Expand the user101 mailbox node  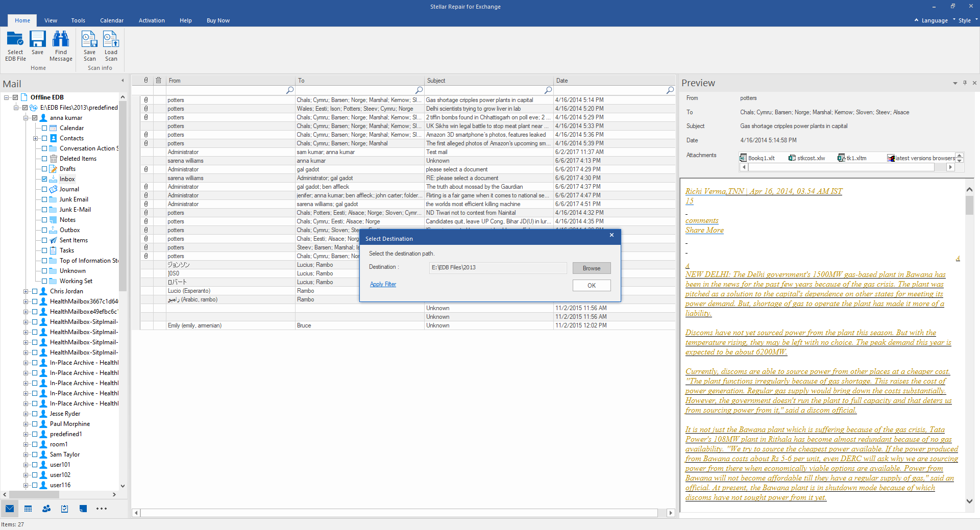26,465
